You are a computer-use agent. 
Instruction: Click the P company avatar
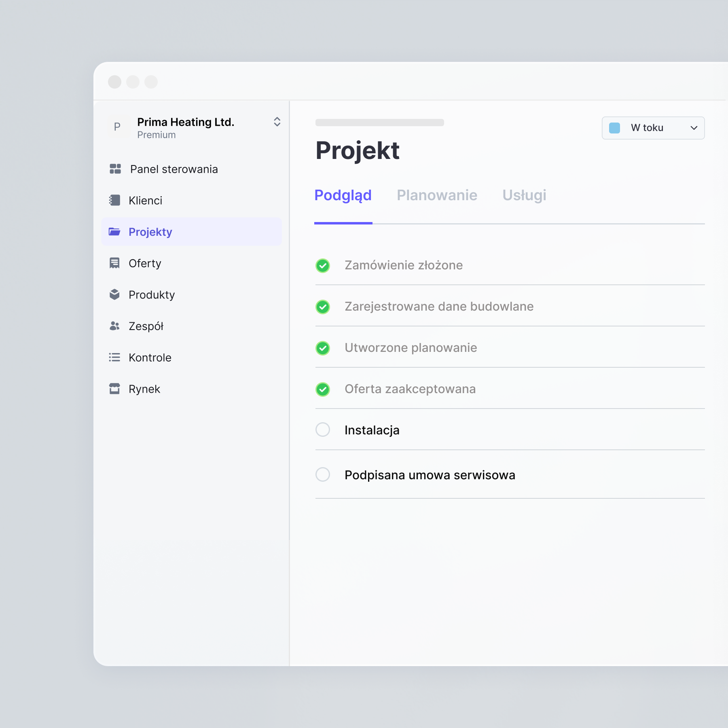click(117, 127)
